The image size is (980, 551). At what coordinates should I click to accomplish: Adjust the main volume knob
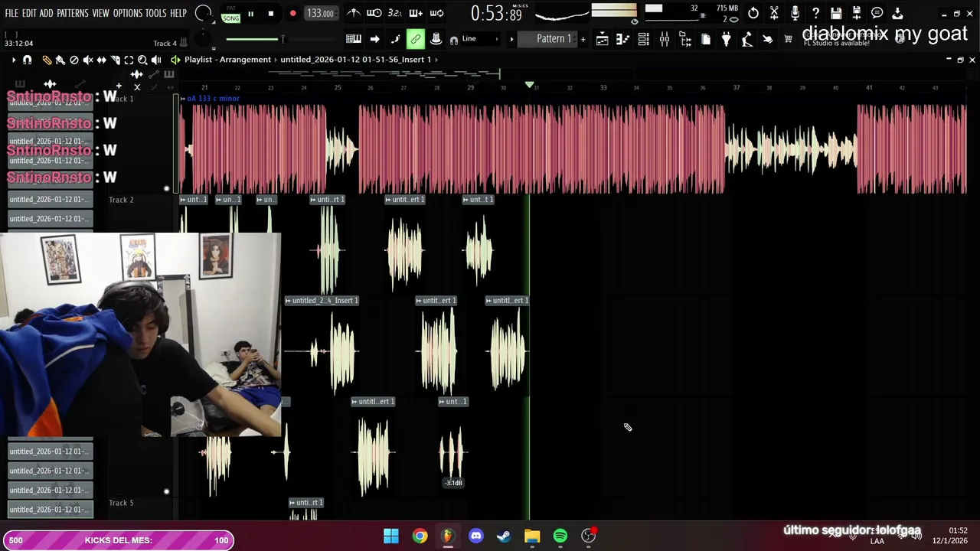(x=204, y=13)
